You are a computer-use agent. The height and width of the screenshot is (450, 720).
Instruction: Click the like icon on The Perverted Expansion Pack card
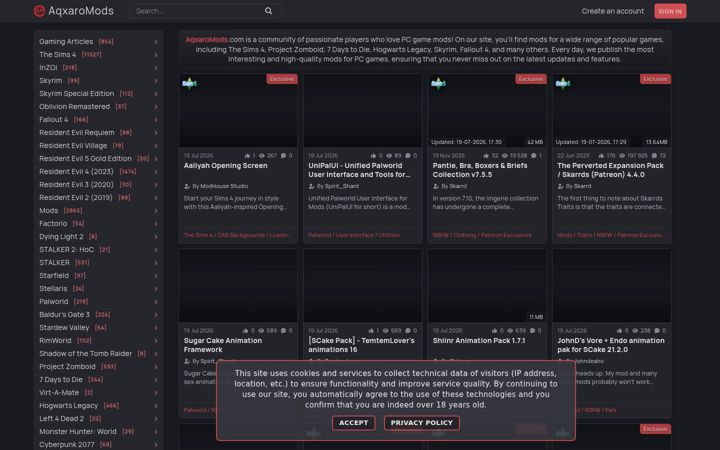tap(601, 156)
